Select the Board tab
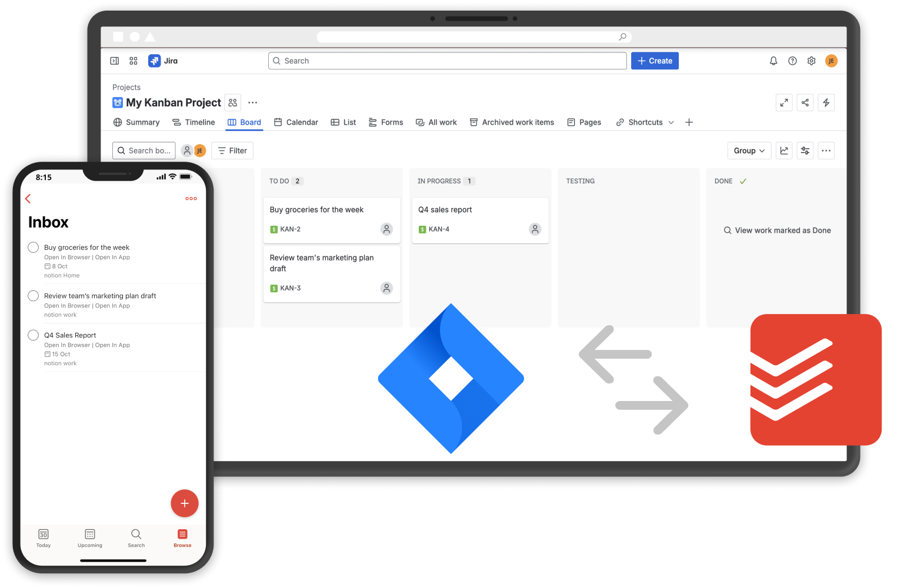The height and width of the screenshot is (588, 904). click(244, 122)
